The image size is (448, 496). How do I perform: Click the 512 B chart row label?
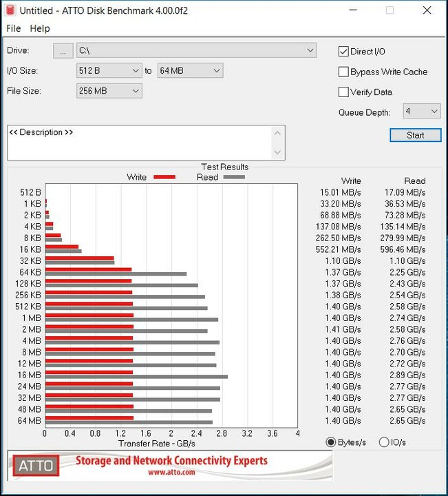pos(31,192)
